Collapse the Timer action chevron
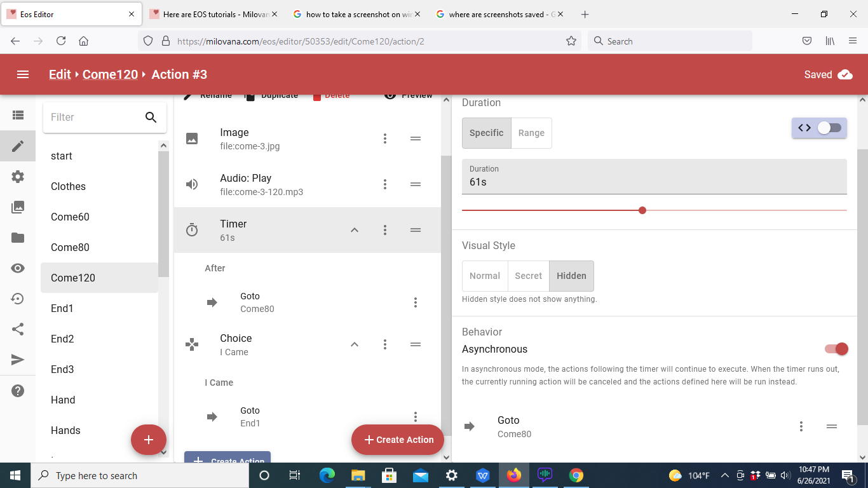The width and height of the screenshot is (868, 488). point(355,230)
